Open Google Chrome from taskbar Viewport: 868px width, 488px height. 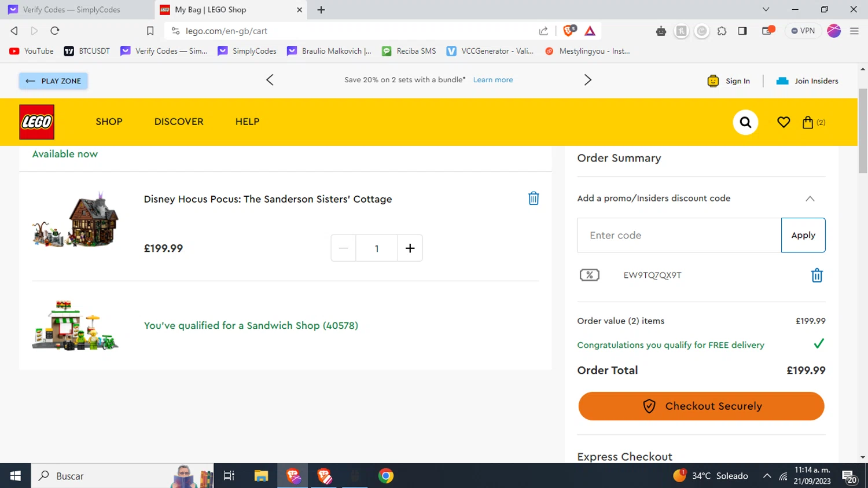click(x=386, y=476)
